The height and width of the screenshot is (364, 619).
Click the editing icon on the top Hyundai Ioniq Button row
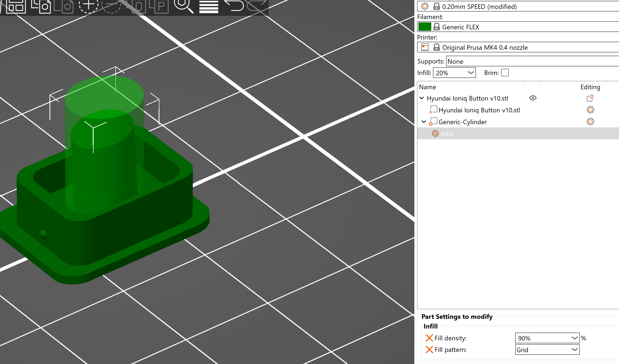pos(590,98)
